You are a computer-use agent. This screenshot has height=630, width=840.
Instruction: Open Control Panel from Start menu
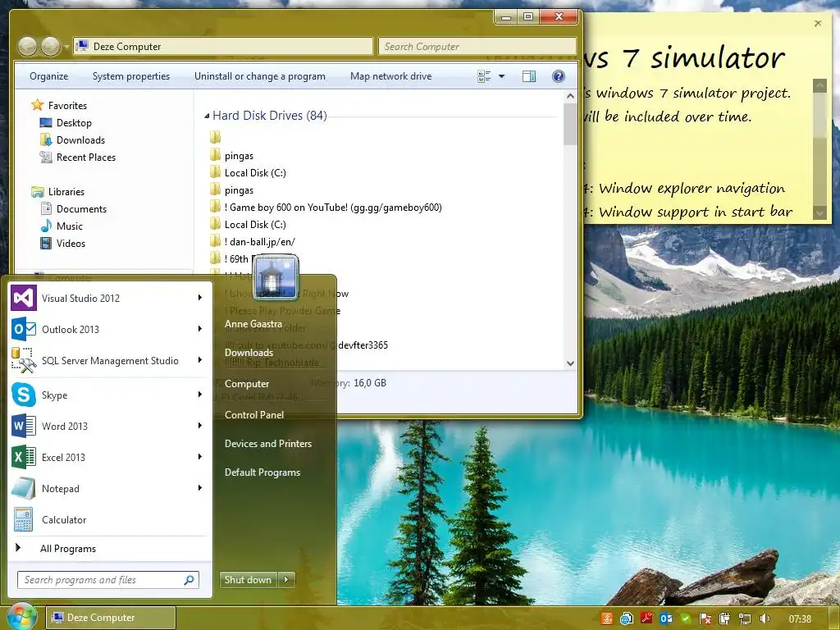254,414
